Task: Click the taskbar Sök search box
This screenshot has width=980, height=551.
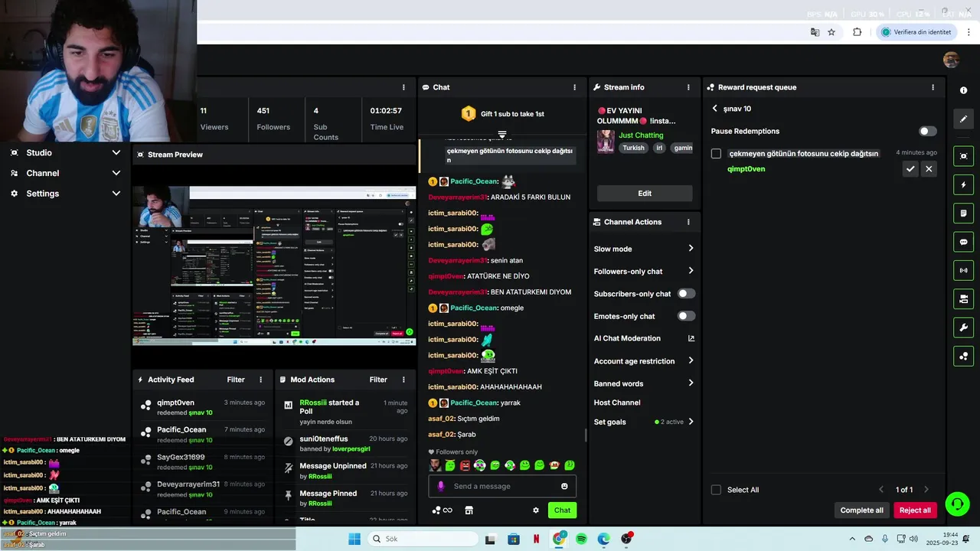Action: [423, 539]
